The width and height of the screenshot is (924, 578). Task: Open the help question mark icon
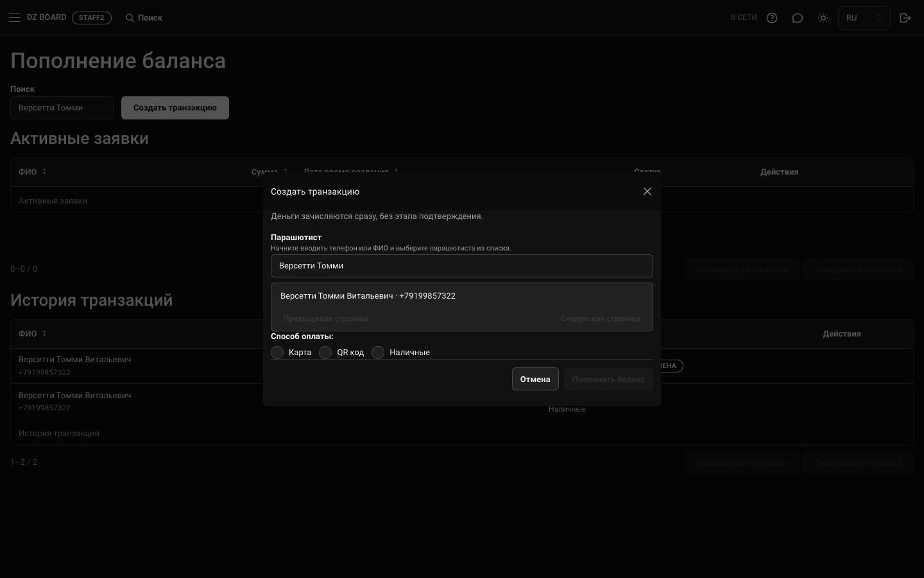[772, 18]
